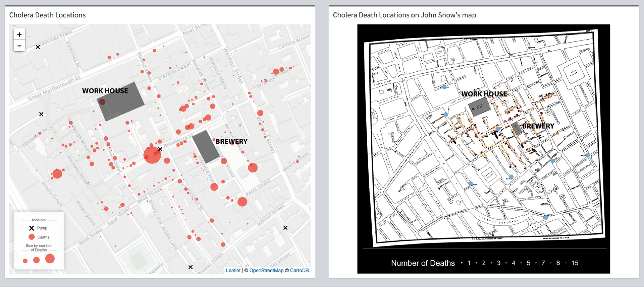Image resolution: width=644 pixels, height=287 pixels.
Task: Click the dark death circle inside Work House
Action: (102, 102)
